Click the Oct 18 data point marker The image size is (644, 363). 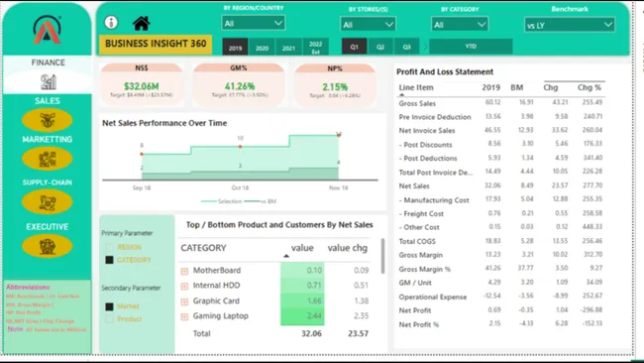(x=241, y=147)
